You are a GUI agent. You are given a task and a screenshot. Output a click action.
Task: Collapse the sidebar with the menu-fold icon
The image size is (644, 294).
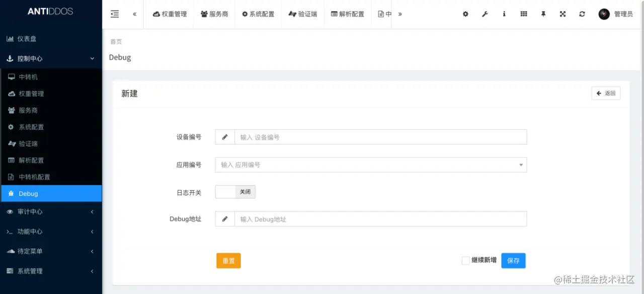pos(115,14)
